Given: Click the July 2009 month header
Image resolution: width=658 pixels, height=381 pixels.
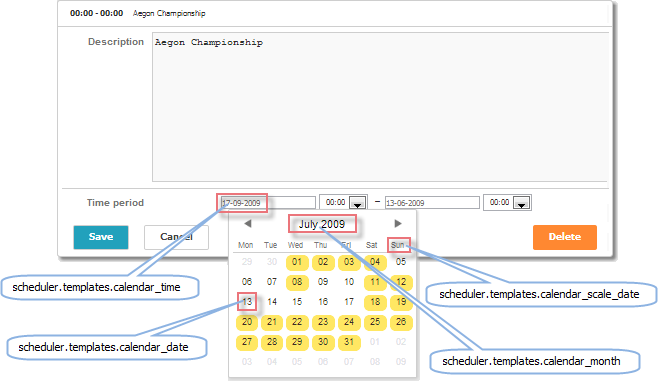Looking at the screenshot, I should click(322, 224).
